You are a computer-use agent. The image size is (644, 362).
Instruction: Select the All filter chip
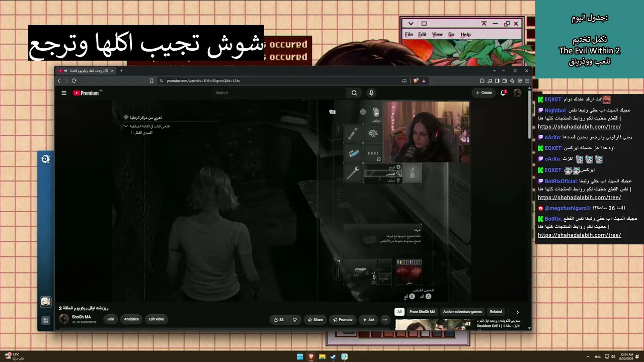tap(399, 312)
